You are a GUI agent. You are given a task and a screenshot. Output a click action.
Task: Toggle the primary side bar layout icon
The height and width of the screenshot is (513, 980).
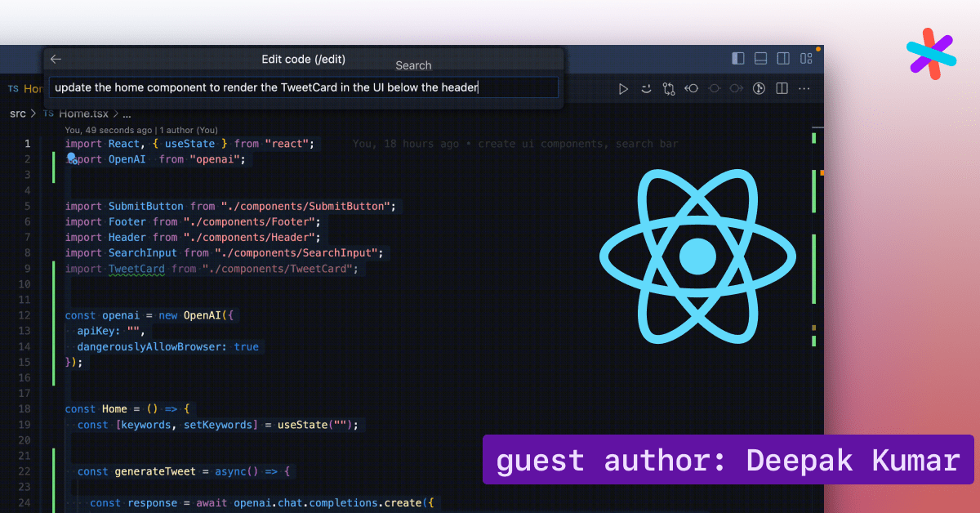pos(738,58)
